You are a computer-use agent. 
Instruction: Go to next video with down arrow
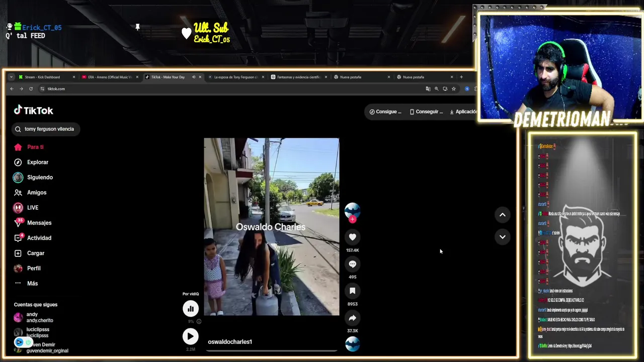502,237
